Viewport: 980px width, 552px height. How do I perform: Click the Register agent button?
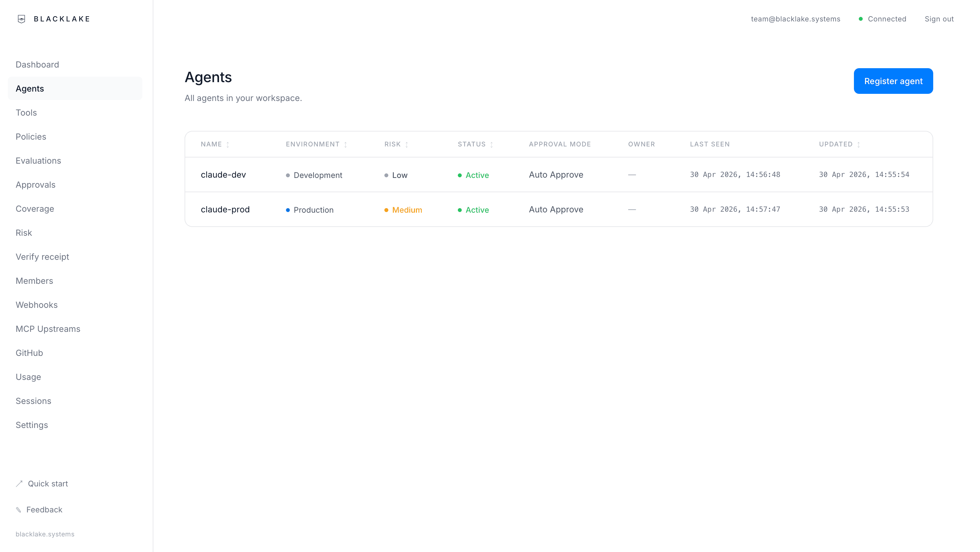893,81
